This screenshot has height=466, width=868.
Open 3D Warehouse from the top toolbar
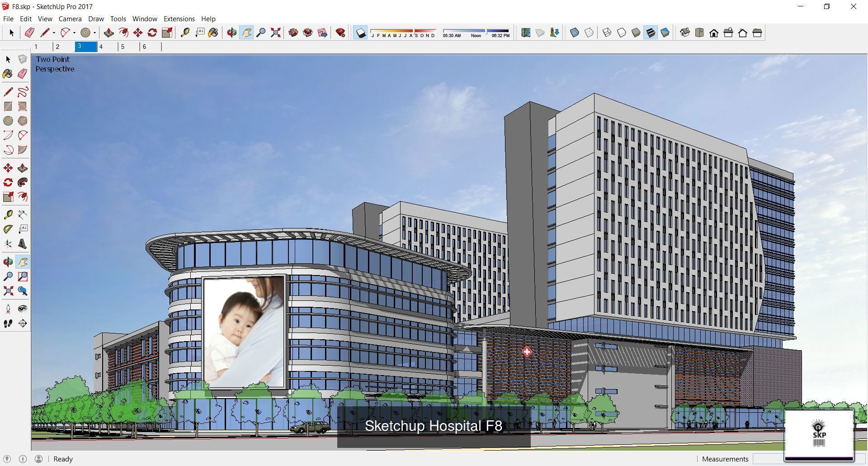click(293, 33)
